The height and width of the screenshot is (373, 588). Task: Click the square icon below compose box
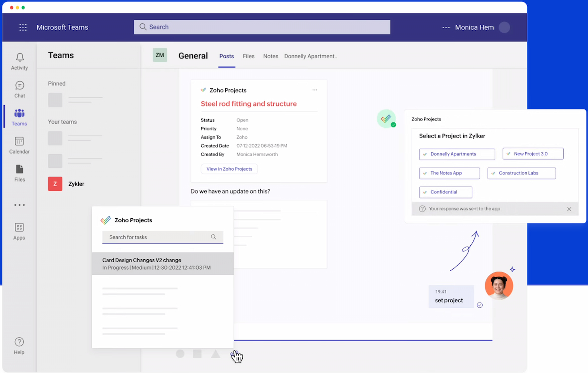point(197,354)
